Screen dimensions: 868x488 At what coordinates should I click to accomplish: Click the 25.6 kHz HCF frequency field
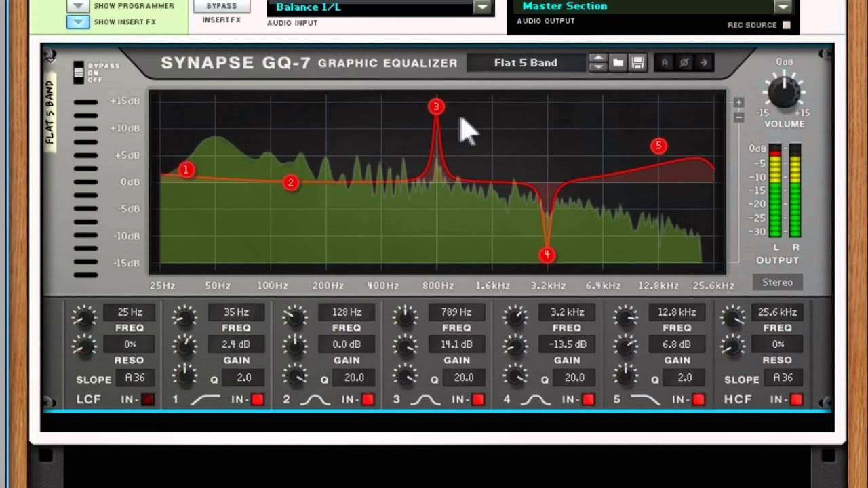point(777,312)
